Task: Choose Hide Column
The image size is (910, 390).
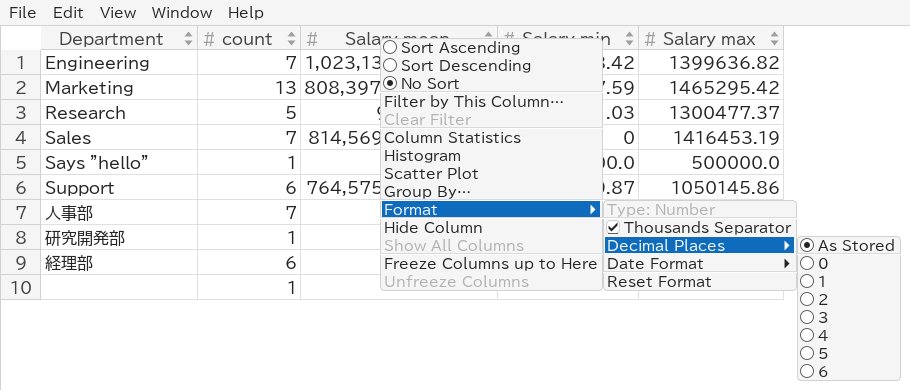Action: pos(491,228)
